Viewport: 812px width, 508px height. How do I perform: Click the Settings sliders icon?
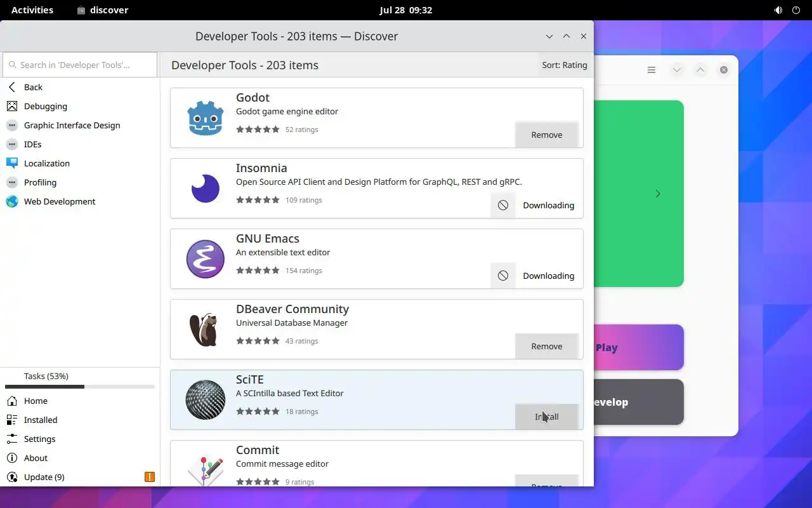pos(12,439)
